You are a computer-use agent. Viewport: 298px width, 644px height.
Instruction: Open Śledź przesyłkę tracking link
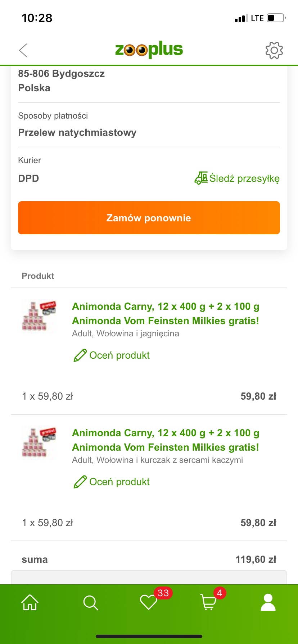(x=237, y=178)
